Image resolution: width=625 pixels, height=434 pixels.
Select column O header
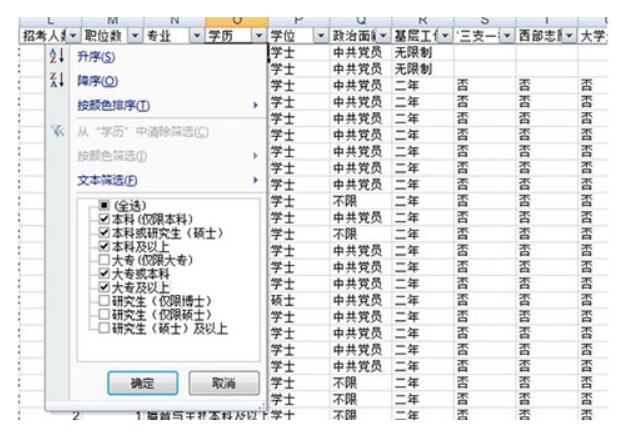point(237,22)
